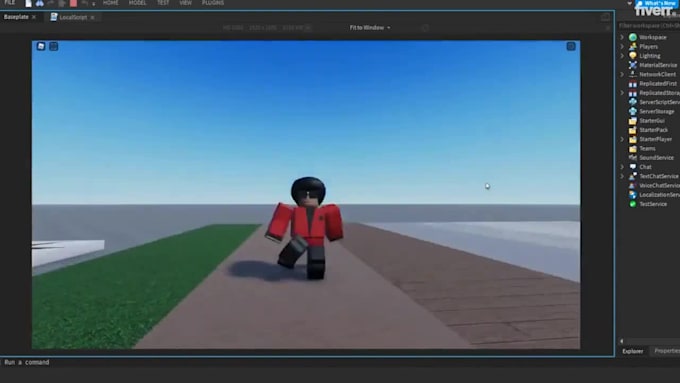
Task: Click the red stop icon in quick toolbar
Action: coord(73,3)
